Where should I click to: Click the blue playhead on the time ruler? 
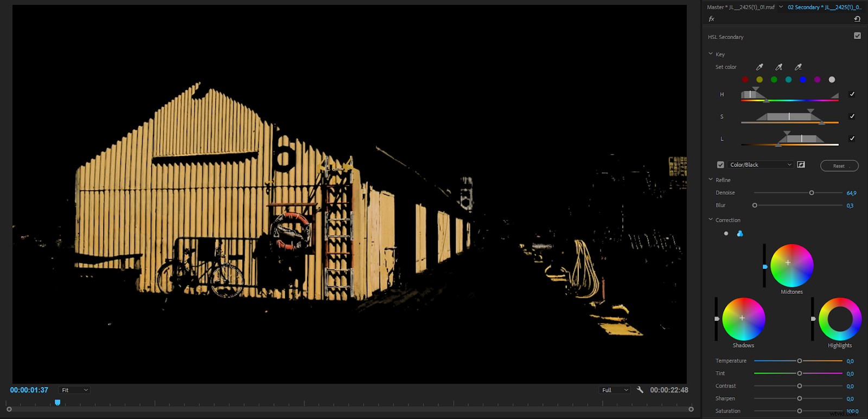tap(58, 403)
